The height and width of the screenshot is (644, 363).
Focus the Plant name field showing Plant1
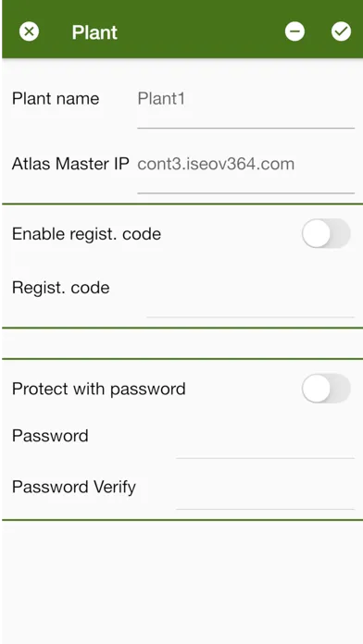245,109
